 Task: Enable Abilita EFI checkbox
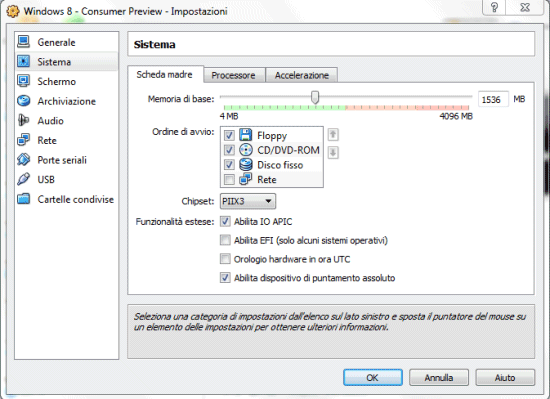pos(225,240)
